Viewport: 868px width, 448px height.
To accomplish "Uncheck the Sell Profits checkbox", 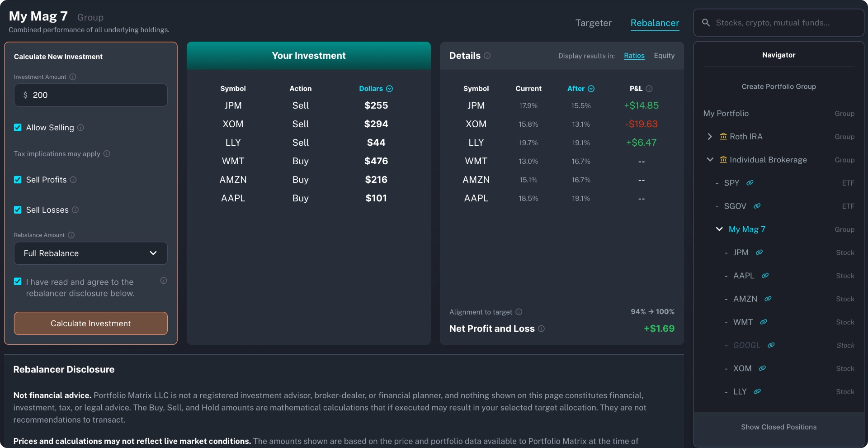I will coord(18,180).
